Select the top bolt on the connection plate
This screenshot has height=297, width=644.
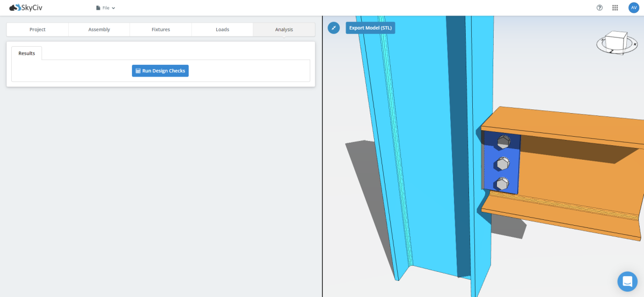pyautogui.click(x=503, y=142)
